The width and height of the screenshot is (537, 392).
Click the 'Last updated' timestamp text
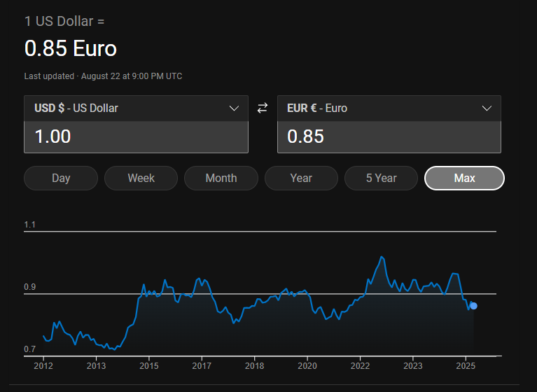click(x=103, y=76)
